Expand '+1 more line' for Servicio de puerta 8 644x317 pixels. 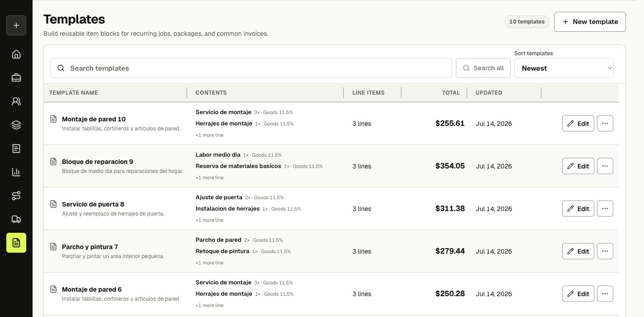[209, 220]
